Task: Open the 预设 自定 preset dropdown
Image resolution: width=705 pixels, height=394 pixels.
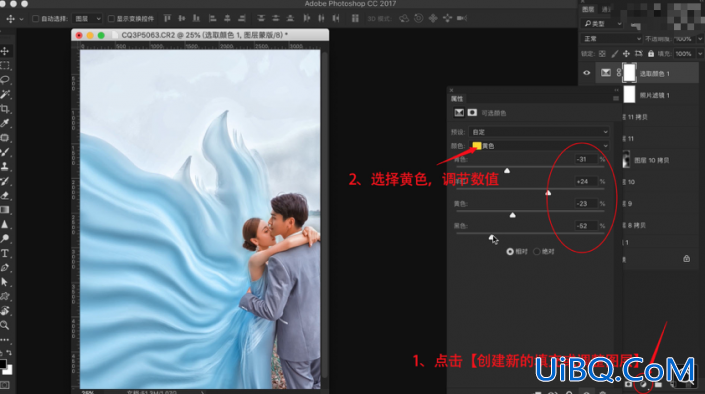Action: (539, 132)
